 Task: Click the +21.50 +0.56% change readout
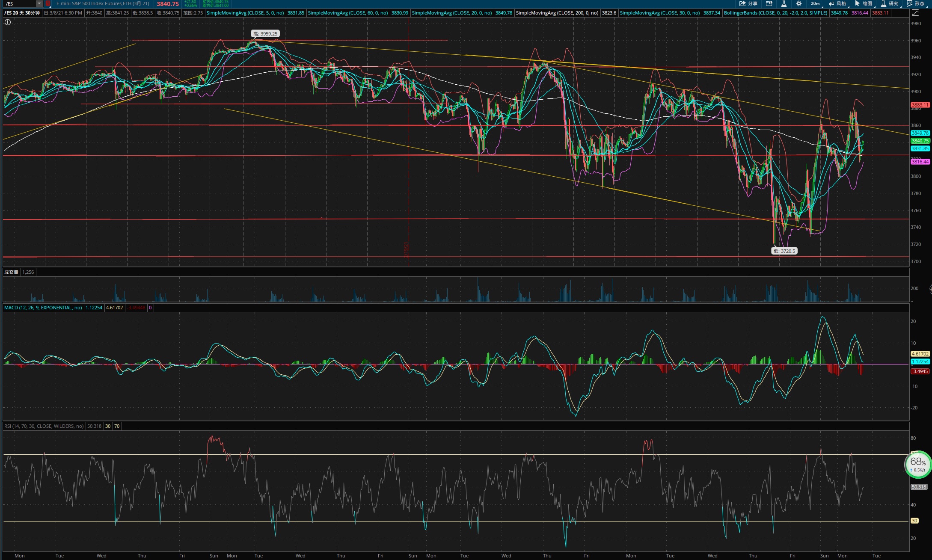point(191,3)
